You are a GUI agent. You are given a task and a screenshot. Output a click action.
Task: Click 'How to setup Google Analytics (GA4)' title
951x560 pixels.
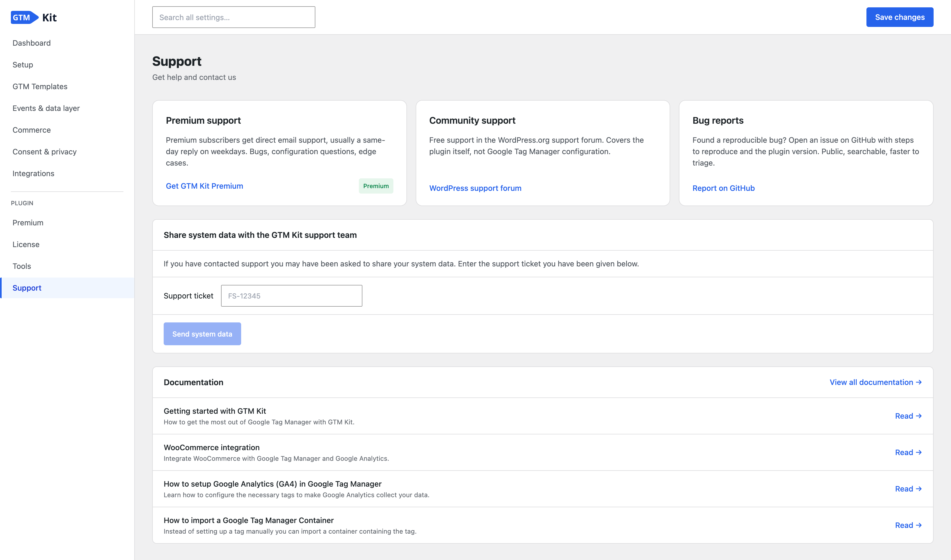pos(272,484)
